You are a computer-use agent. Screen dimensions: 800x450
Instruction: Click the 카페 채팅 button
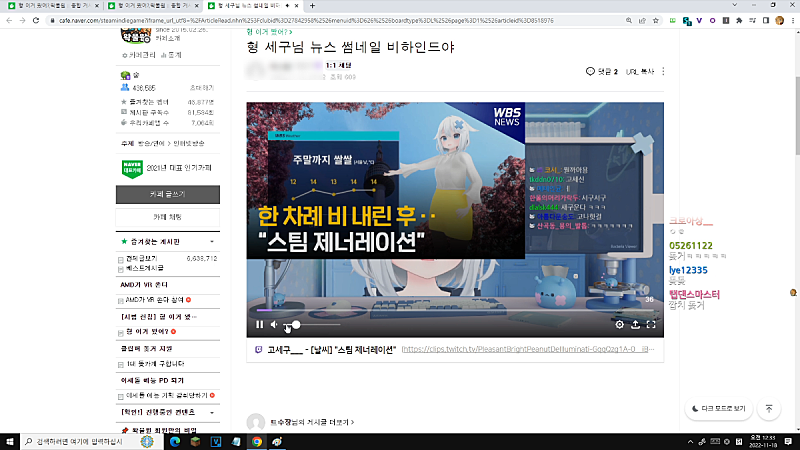pyautogui.click(x=168, y=217)
